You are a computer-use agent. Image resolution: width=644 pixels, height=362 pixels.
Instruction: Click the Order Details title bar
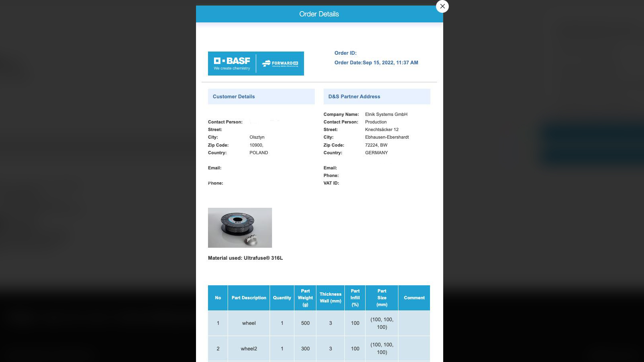click(x=319, y=14)
